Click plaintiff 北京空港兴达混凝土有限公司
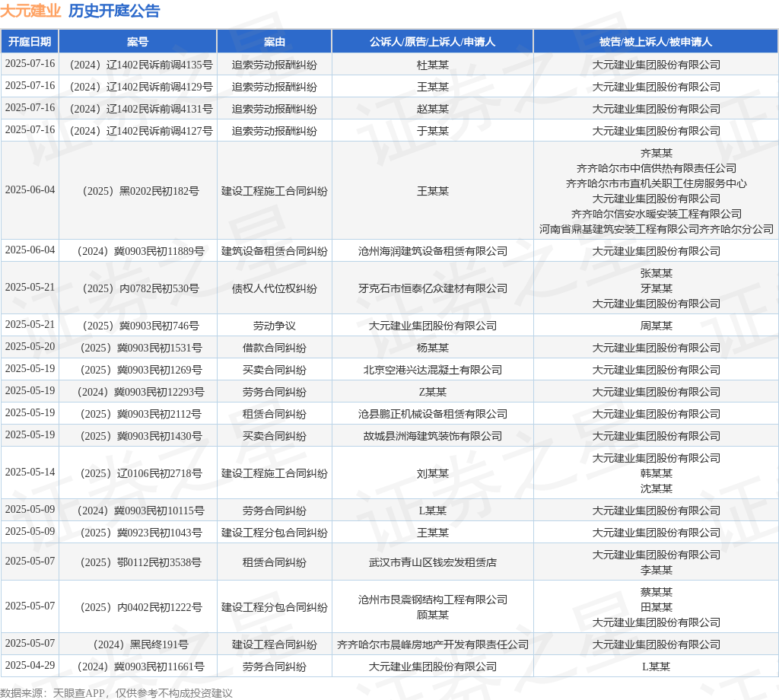Screen dimensions: 779x700 pos(433,370)
